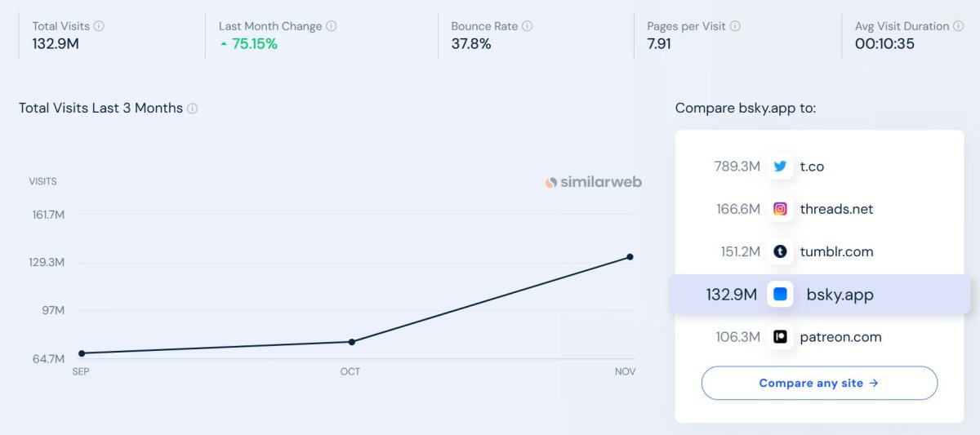Click the Tumblr logo icon
The image size is (980, 435).
[781, 251]
